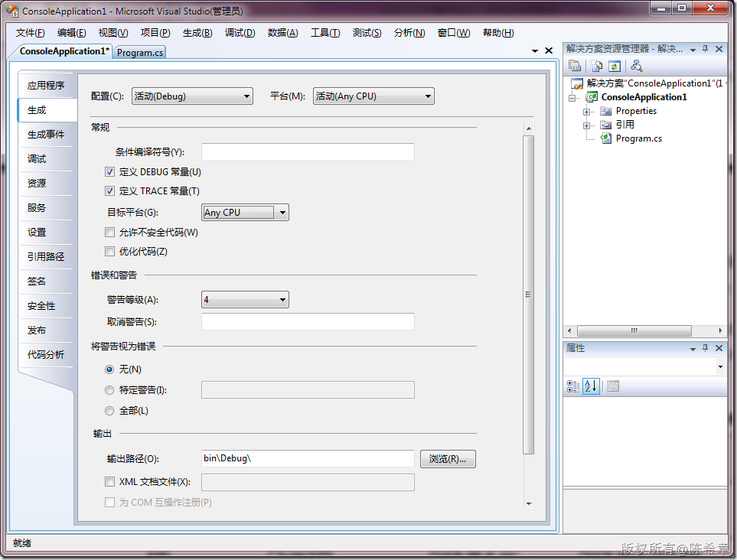Select the 特定警告 radio button
The height and width of the screenshot is (560, 737).
tap(109, 390)
